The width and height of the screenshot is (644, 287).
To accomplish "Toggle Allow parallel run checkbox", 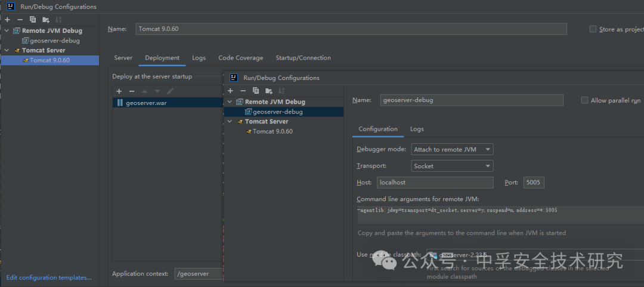I will (584, 100).
